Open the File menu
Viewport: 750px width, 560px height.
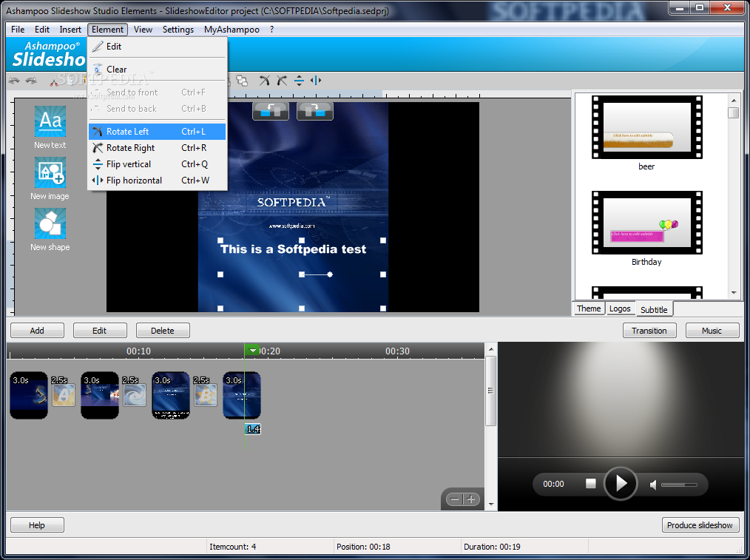pyautogui.click(x=18, y=30)
